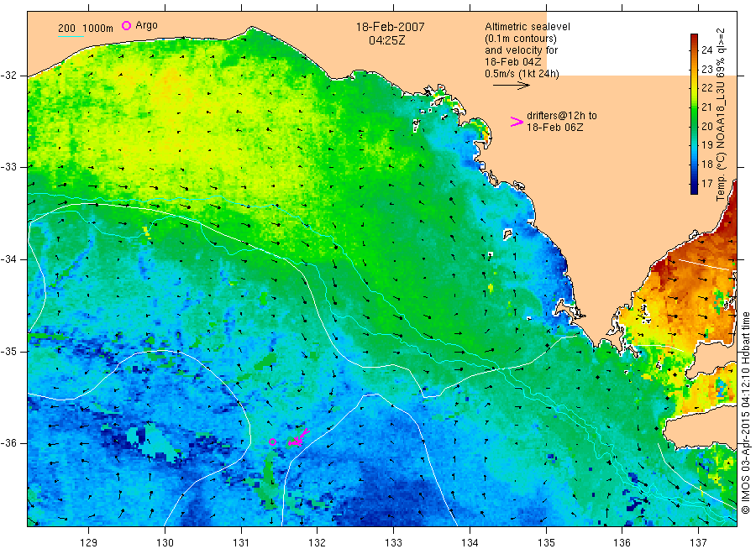This screenshot has height=554, width=756.
Task: Click the '18-Feb-2007' date title
Action: [x=390, y=27]
